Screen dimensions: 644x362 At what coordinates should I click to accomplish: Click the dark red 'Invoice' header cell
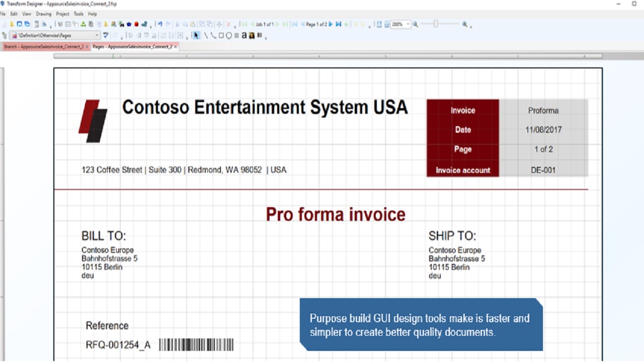(463, 111)
